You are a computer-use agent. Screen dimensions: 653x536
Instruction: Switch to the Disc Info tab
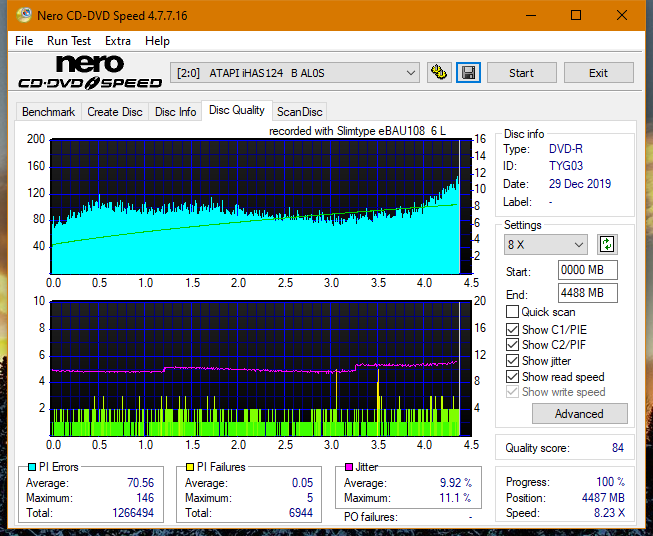point(175,112)
